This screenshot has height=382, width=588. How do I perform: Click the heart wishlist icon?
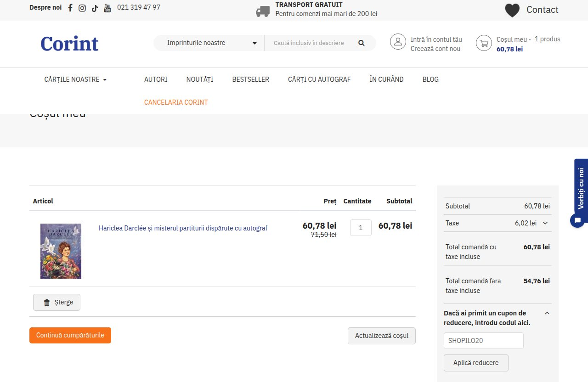512,10
